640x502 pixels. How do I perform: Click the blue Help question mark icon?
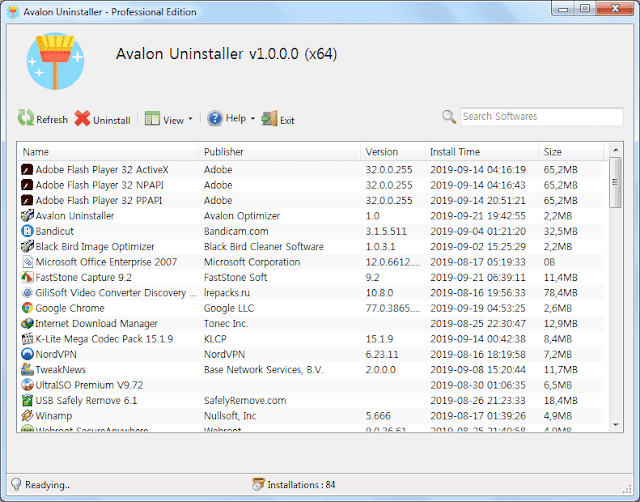click(x=215, y=118)
